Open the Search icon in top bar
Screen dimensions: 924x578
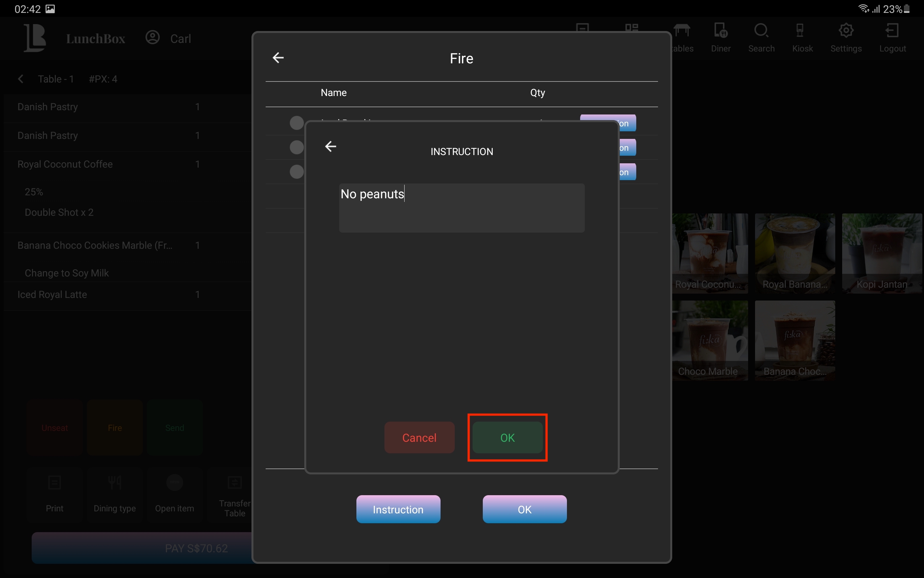pos(761,31)
